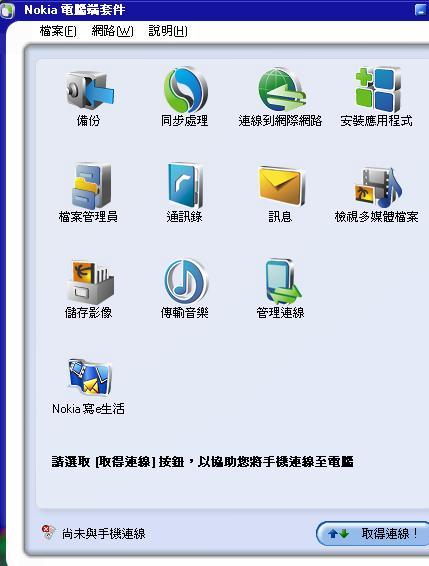Screen dimensions: 429x566
Task: Open the 檔案(F) menu
Action: point(58,31)
